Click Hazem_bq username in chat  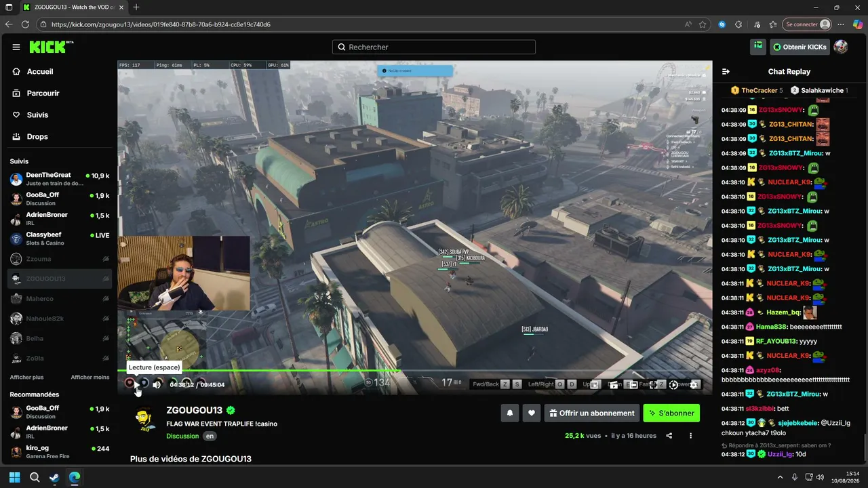783,312
